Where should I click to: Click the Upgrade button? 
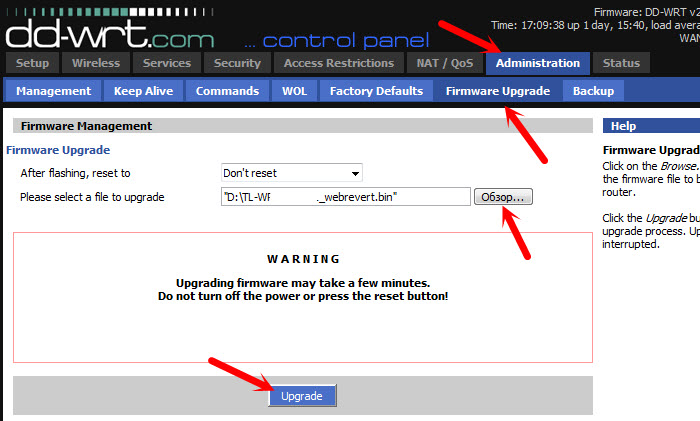302,396
